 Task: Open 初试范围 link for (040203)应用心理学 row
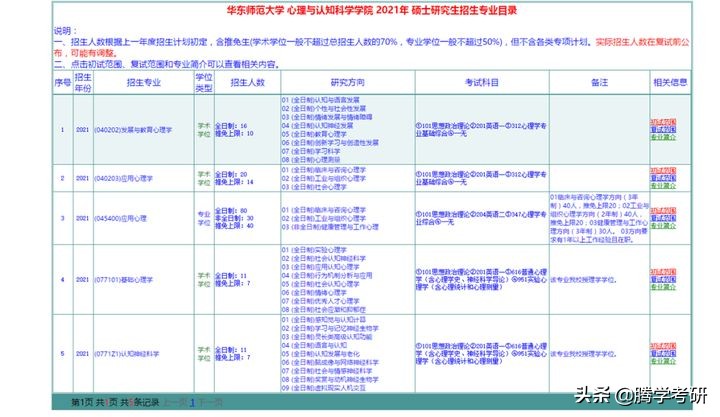tap(663, 171)
